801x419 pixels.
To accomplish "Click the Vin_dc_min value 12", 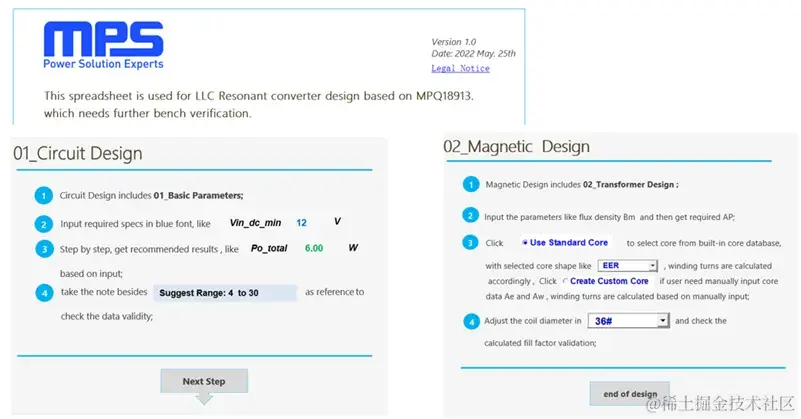I will click(301, 223).
